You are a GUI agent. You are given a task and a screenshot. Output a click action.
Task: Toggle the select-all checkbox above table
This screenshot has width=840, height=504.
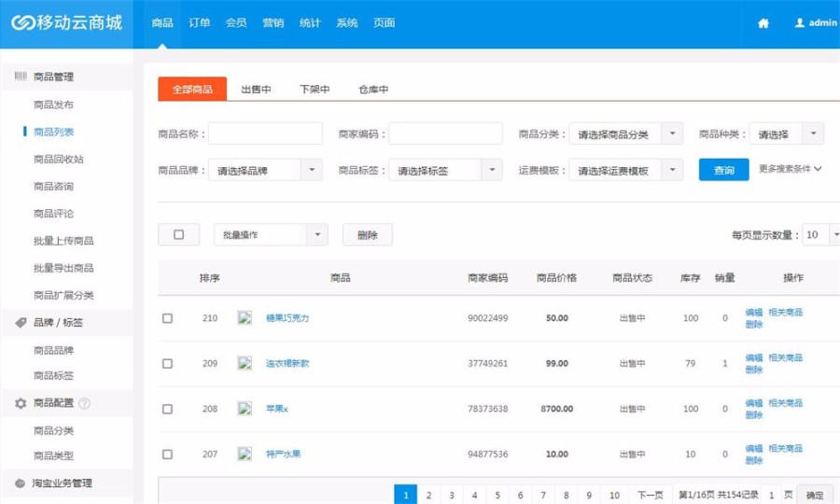coord(178,235)
